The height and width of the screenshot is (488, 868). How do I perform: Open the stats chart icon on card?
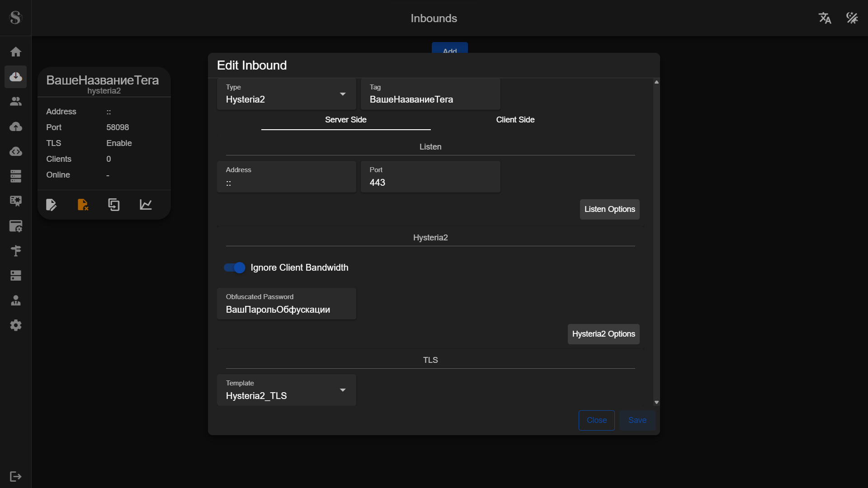(x=146, y=205)
